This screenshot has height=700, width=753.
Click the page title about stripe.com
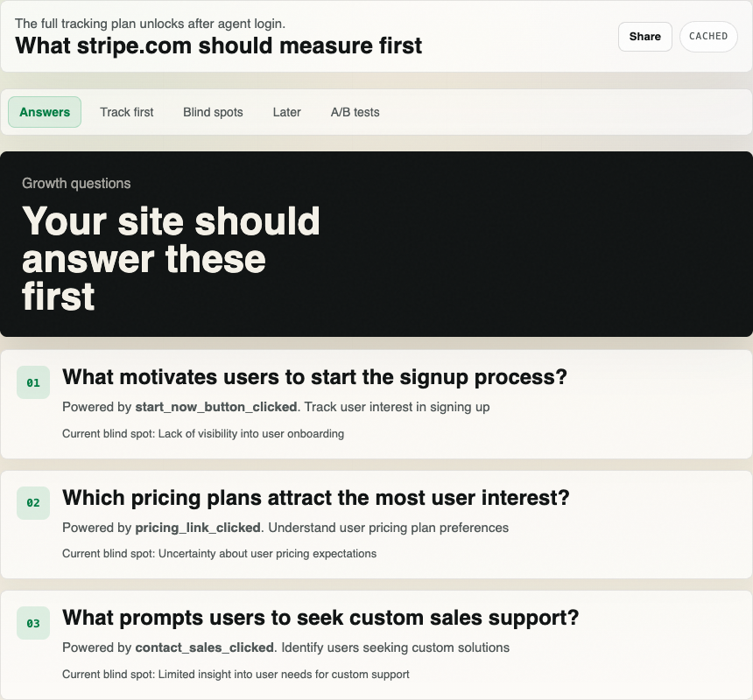(x=217, y=45)
